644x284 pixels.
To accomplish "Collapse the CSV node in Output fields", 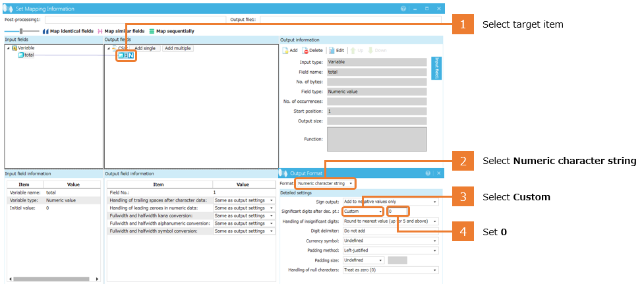I will pyautogui.click(x=108, y=48).
